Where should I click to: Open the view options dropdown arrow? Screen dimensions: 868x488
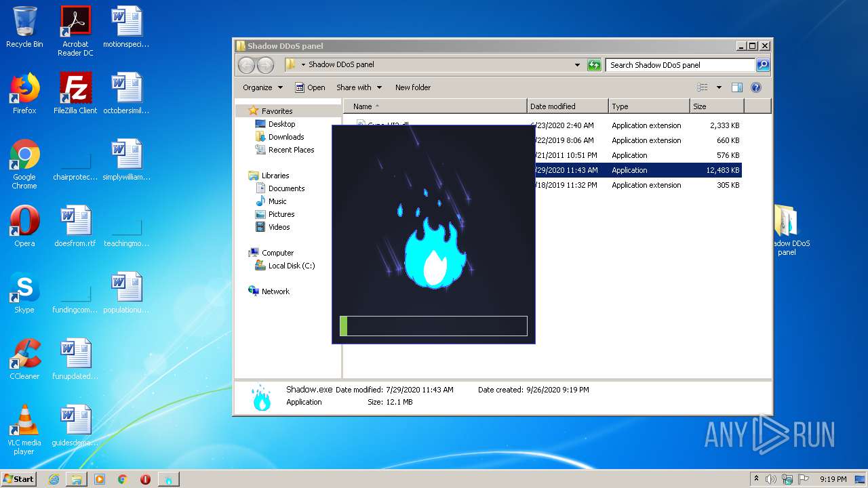719,87
